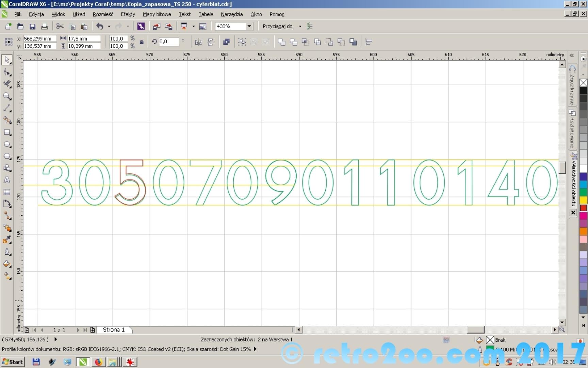
Task: Open the Efekty menu
Action: click(128, 14)
